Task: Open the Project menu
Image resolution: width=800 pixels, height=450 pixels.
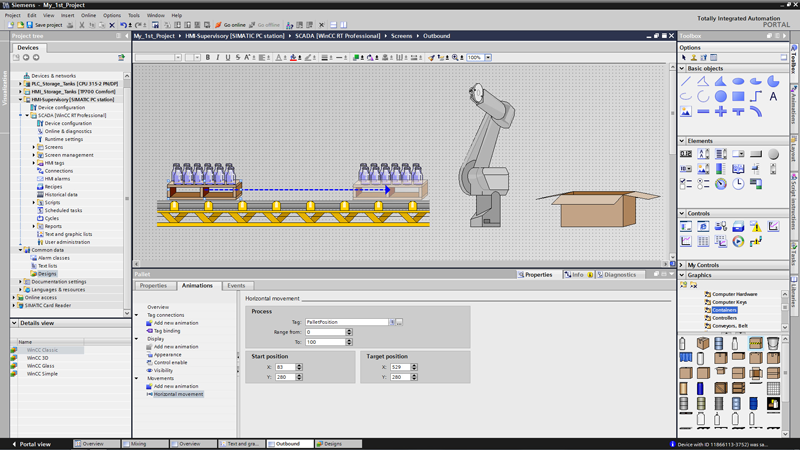Action: coord(12,15)
